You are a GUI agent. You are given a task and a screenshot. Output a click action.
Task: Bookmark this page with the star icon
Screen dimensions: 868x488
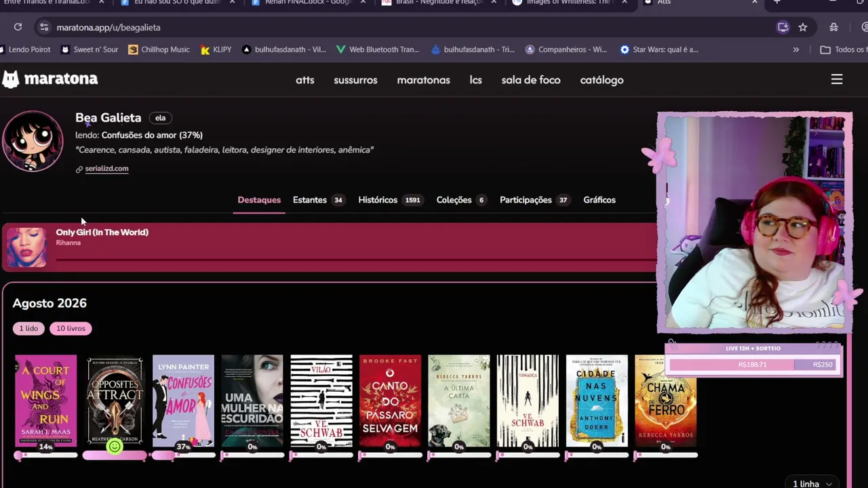pos(803,27)
